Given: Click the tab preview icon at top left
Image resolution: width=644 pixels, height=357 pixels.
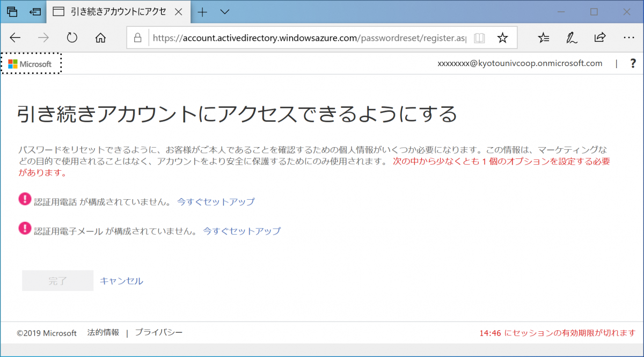Looking at the screenshot, I should [x=12, y=11].
